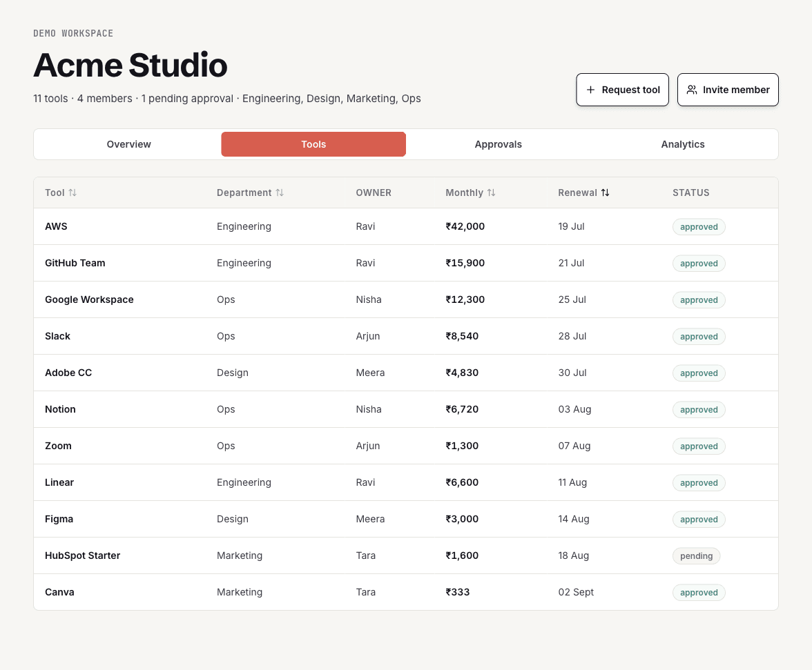812x670 pixels.
Task: Select the Slack tool name
Action: click(57, 336)
